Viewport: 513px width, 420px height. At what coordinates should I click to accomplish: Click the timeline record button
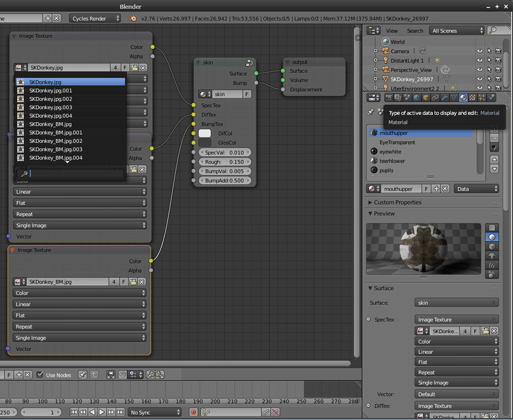tap(194, 412)
